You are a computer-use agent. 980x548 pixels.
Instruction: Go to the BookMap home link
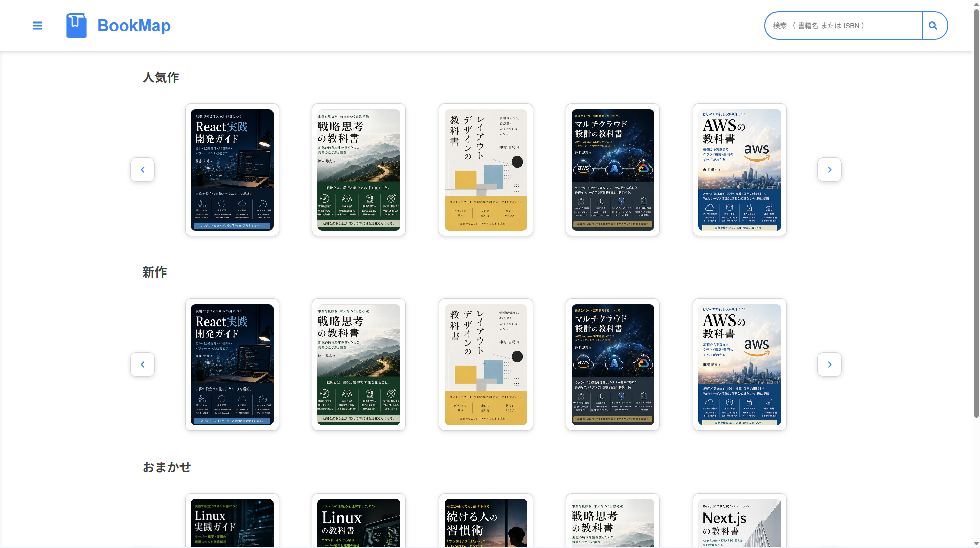tap(133, 26)
